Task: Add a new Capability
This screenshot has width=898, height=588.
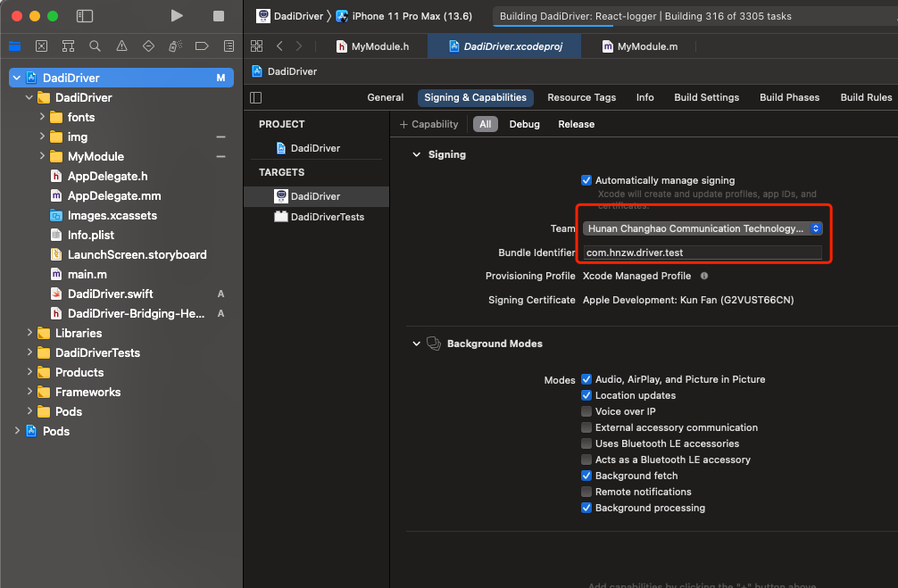Action: tap(428, 124)
